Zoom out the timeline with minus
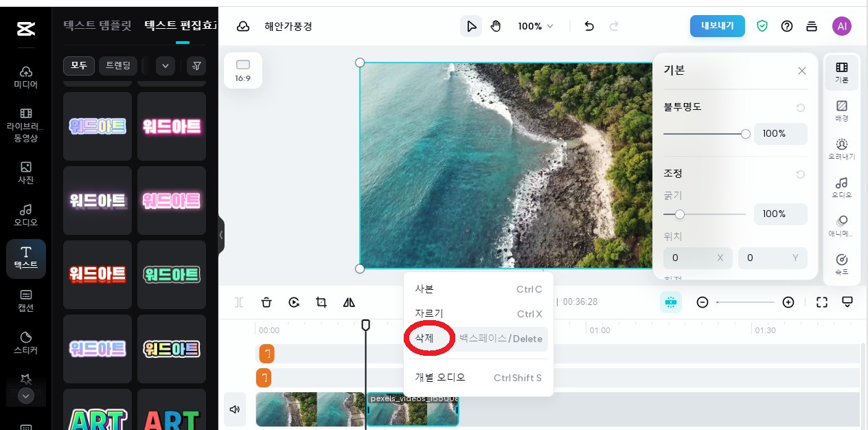 coord(703,302)
